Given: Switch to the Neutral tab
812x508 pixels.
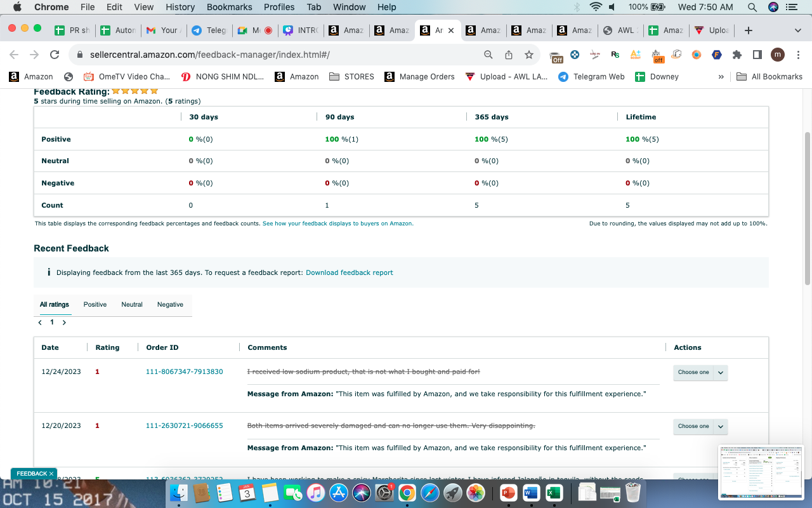Looking at the screenshot, I should (x=132, y=305).
